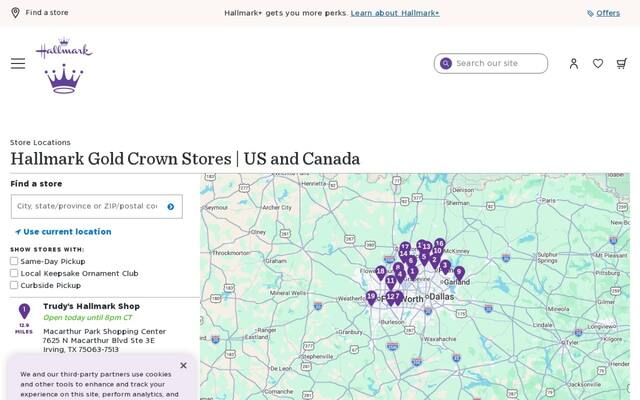Select map pin number 19
640x400 pixels.
point(371,298)
